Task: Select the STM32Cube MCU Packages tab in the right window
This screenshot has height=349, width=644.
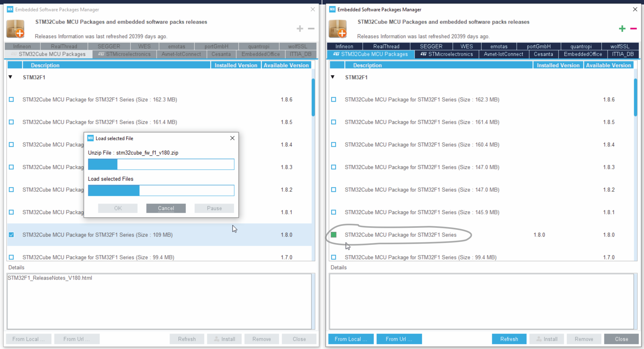Action: [371, 54]
